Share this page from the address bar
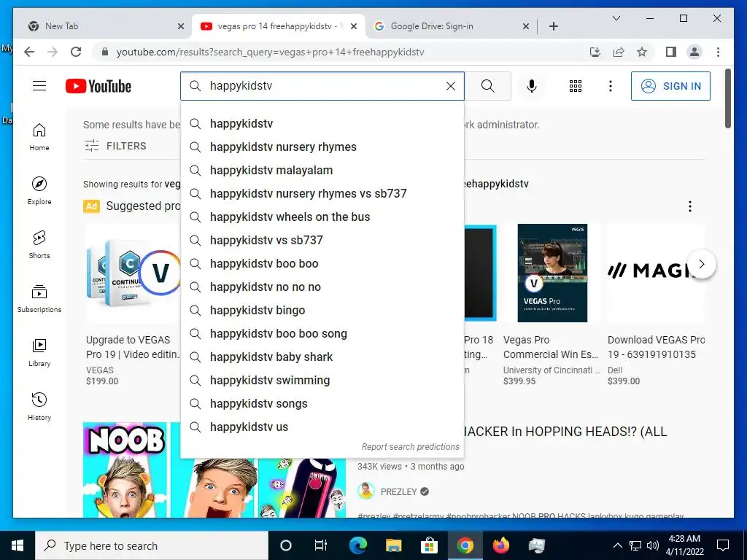747x560 pixels. click(619, 52)
